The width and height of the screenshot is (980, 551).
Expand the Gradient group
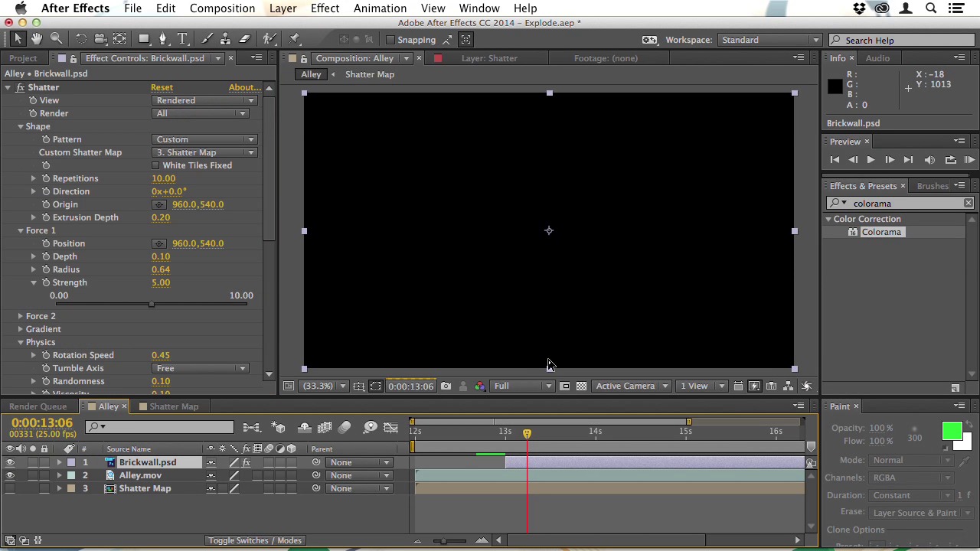(x=21, y=329)
